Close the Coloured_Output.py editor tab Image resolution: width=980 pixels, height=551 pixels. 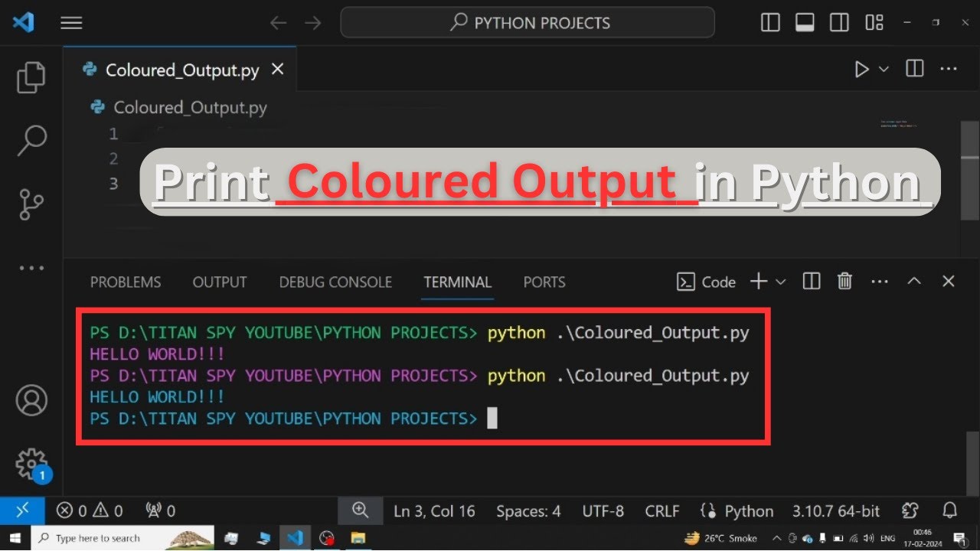(x=278, y=70)
